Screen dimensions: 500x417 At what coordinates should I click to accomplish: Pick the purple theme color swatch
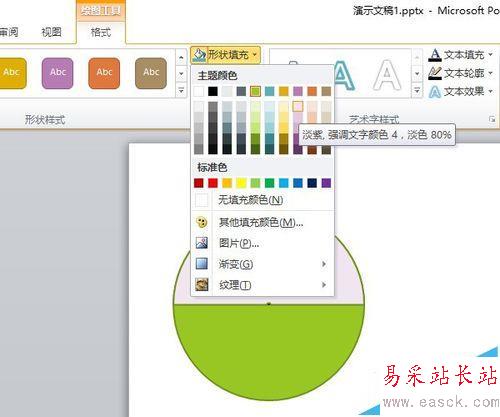[298, 91]
